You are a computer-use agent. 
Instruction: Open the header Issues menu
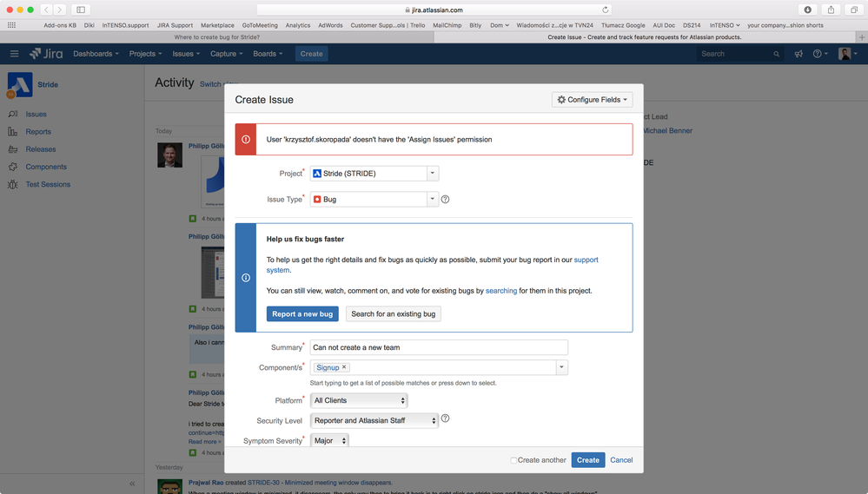(x=186, y=54)
